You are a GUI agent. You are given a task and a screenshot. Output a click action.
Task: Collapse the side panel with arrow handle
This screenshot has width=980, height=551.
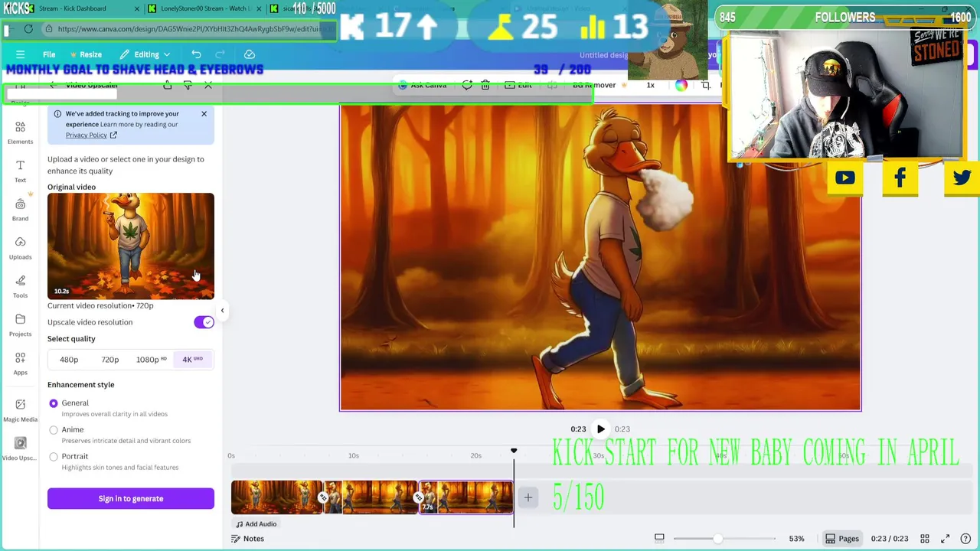(222, 311)
